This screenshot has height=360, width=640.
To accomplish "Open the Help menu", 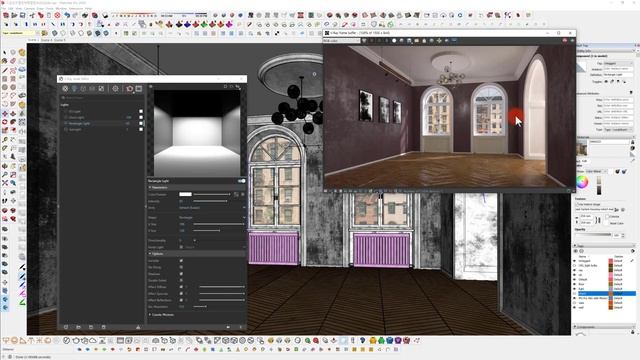I will pos(89,8).
